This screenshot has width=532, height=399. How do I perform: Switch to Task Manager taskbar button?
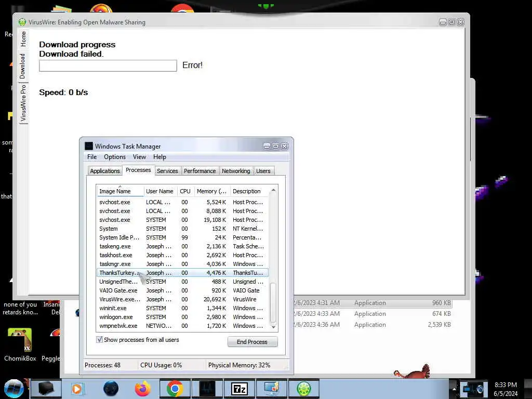coord(207,389)
